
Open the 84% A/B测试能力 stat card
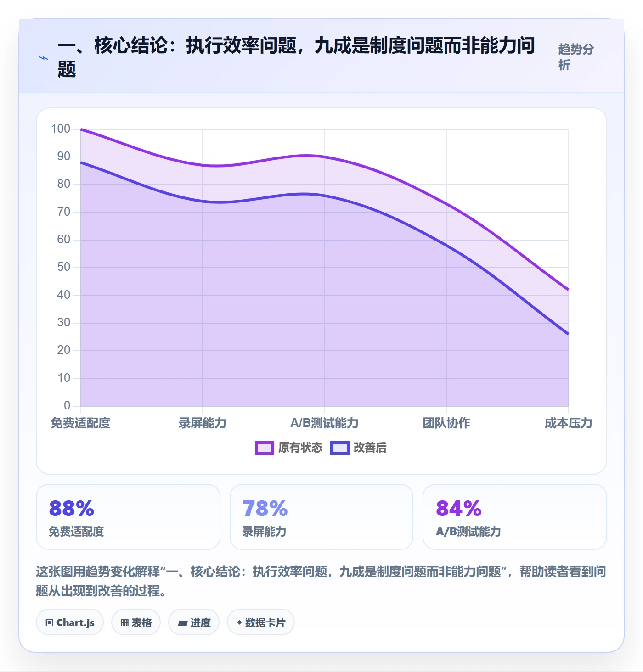tap(515, 517)
